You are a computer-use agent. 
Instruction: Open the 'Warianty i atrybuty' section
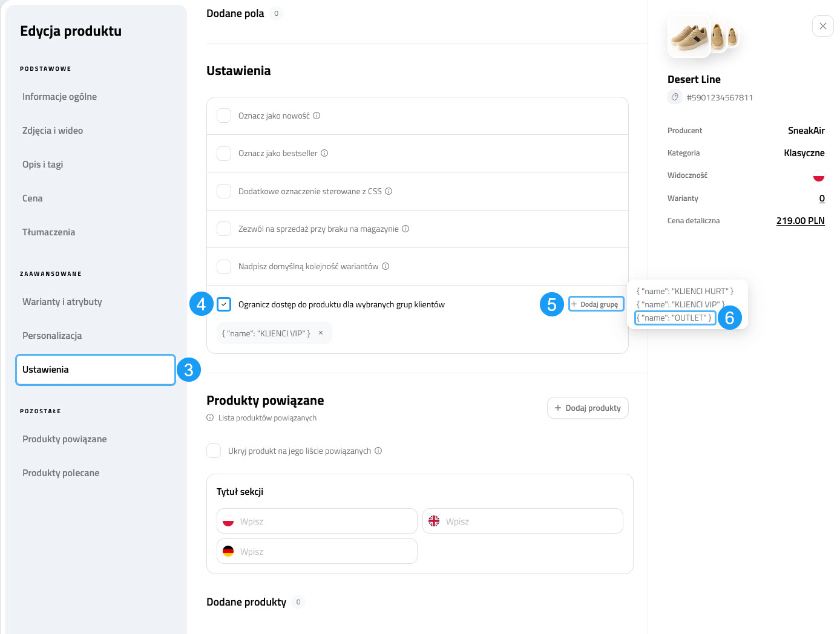62,302
